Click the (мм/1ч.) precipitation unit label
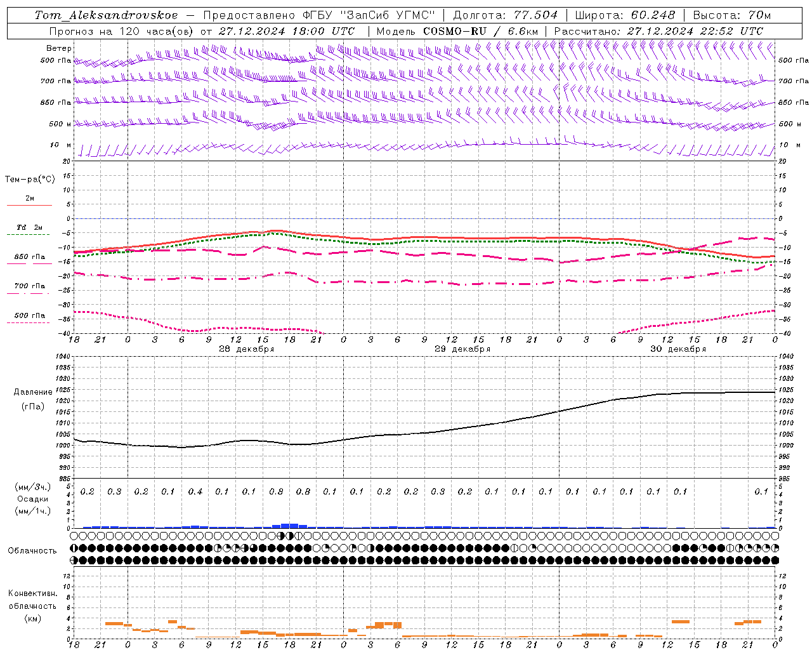 (33, 511)
